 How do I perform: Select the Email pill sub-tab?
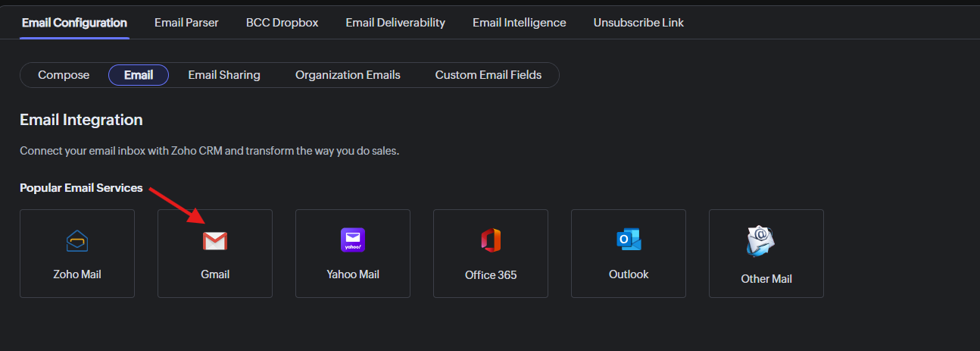tap(139, 75)
